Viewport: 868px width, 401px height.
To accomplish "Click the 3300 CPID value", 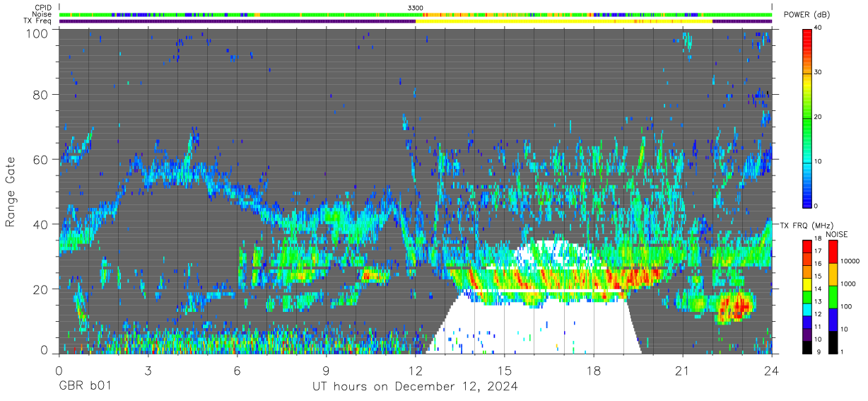I will point(416,7).
